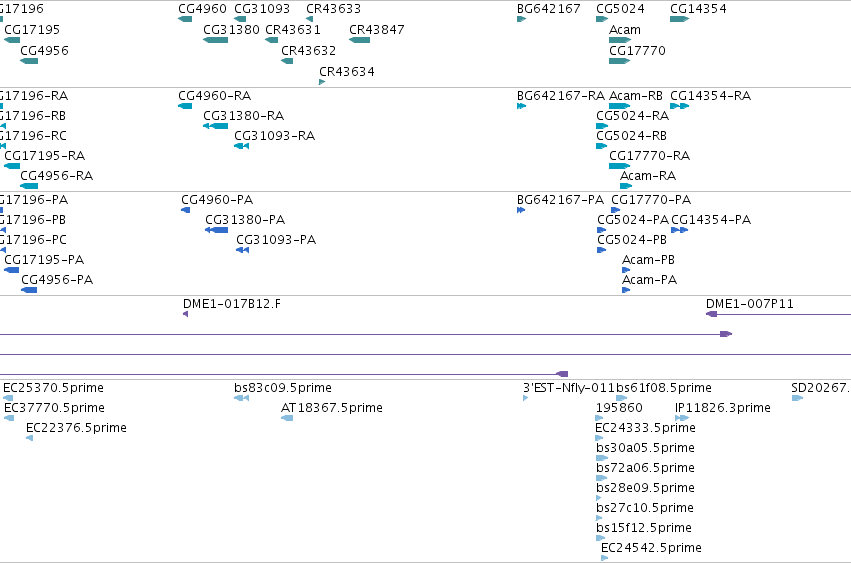Viewport: 851px width, 563px height.
Task: Open the CG31380 gene label
Action: 231,30
